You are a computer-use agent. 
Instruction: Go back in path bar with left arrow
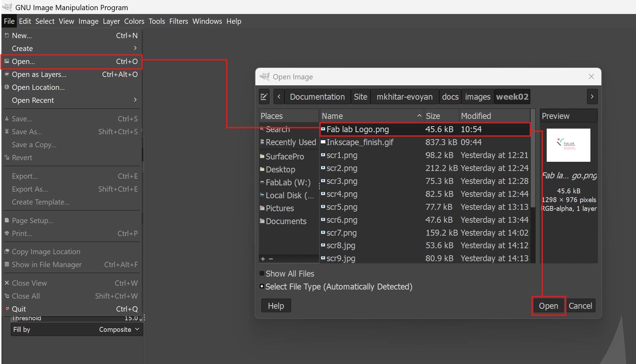click(x=279, y=97)
